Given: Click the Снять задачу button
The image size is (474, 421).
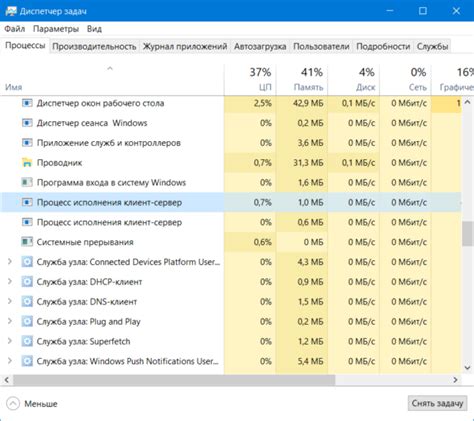Looking at the screenshot, I should [437, 403].
